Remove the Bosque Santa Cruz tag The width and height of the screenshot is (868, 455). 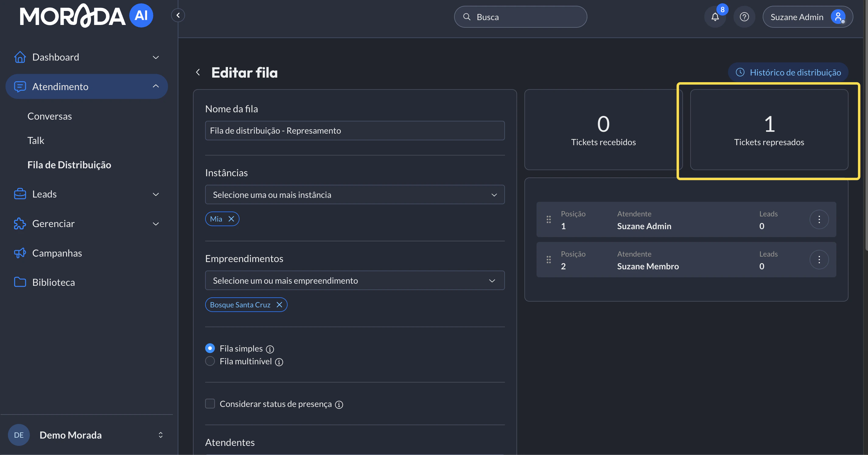(279, 305)
